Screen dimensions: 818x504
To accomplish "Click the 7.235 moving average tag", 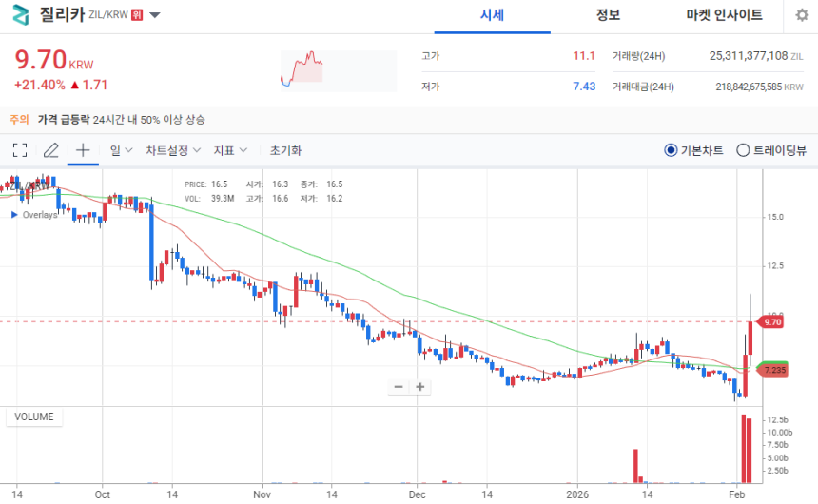I will 774,370.
